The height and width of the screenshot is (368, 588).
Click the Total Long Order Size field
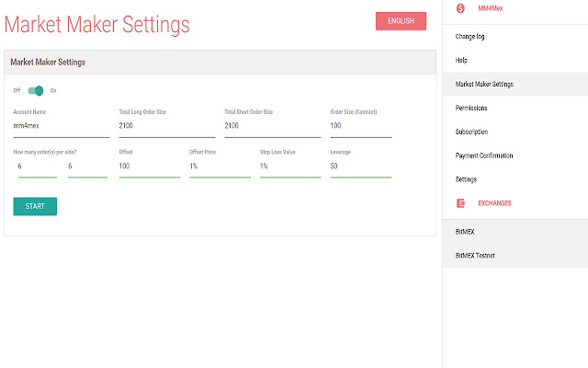(167, 126)
